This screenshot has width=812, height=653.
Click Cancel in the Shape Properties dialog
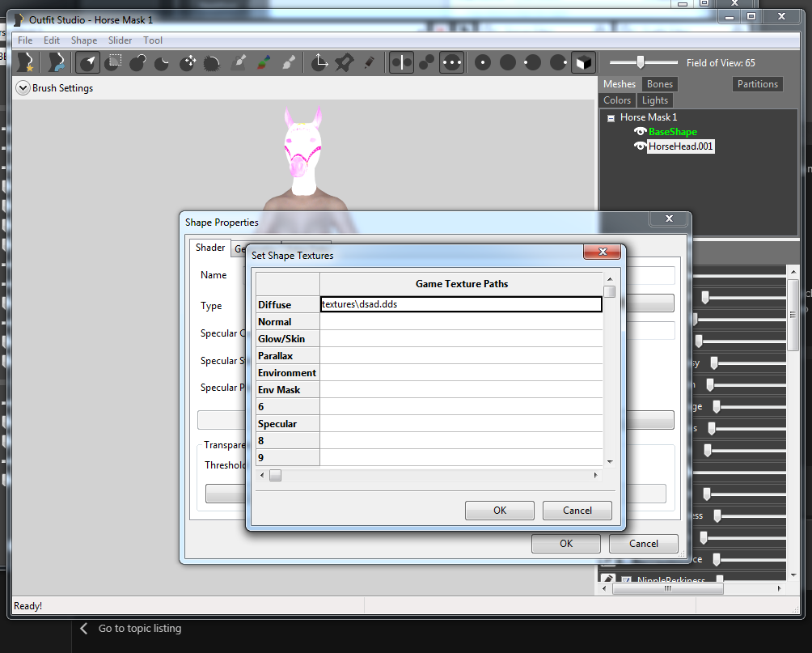click(644, 544)
